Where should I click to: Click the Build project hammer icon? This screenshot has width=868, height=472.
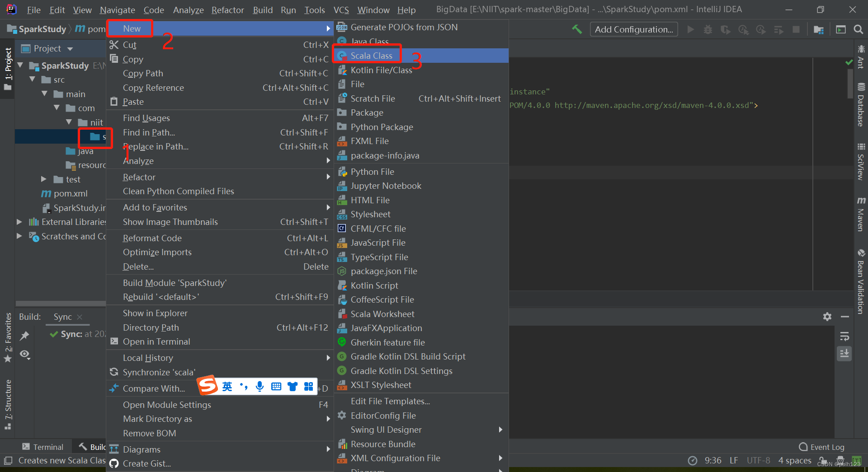(577, 29)
